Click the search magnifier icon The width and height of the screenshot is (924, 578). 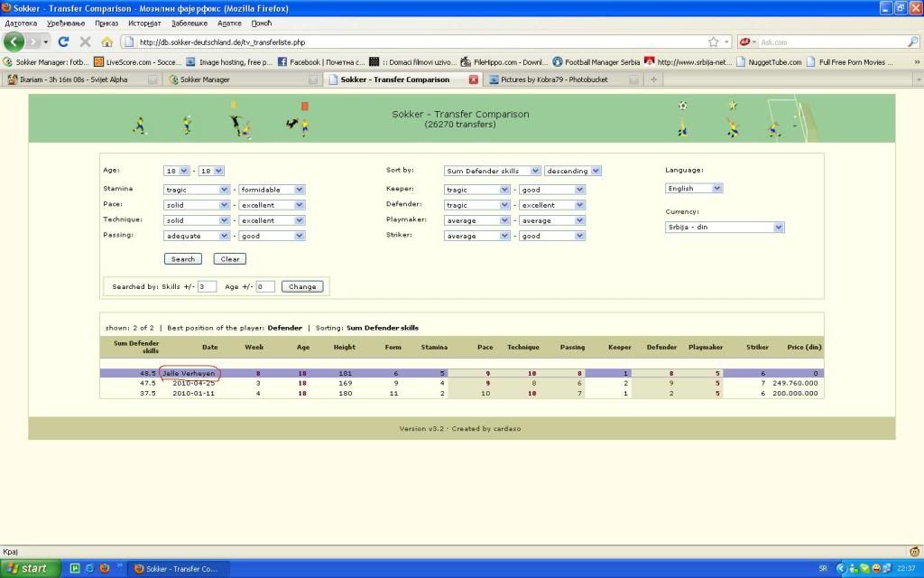click(913, 42)
